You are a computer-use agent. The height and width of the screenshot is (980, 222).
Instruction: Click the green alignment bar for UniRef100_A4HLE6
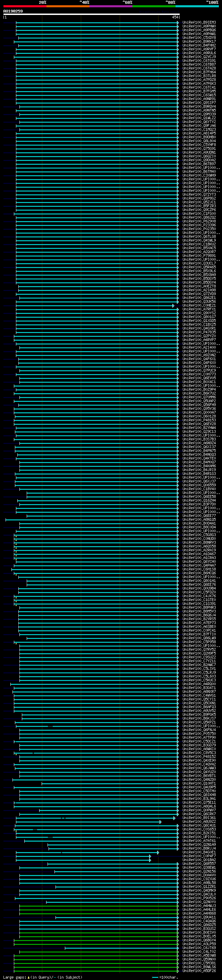(x=99, y=910)
